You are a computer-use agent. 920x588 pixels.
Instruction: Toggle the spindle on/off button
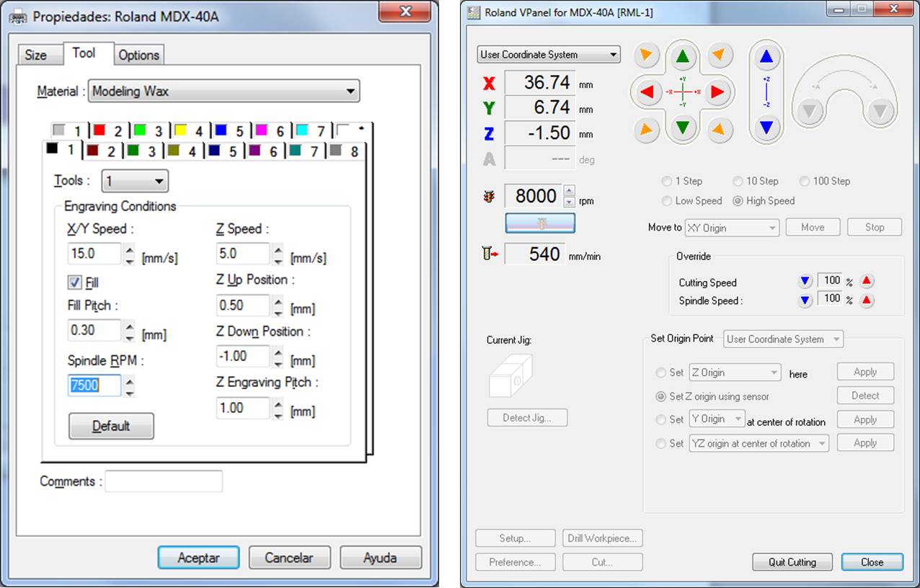tap(540, 223)
